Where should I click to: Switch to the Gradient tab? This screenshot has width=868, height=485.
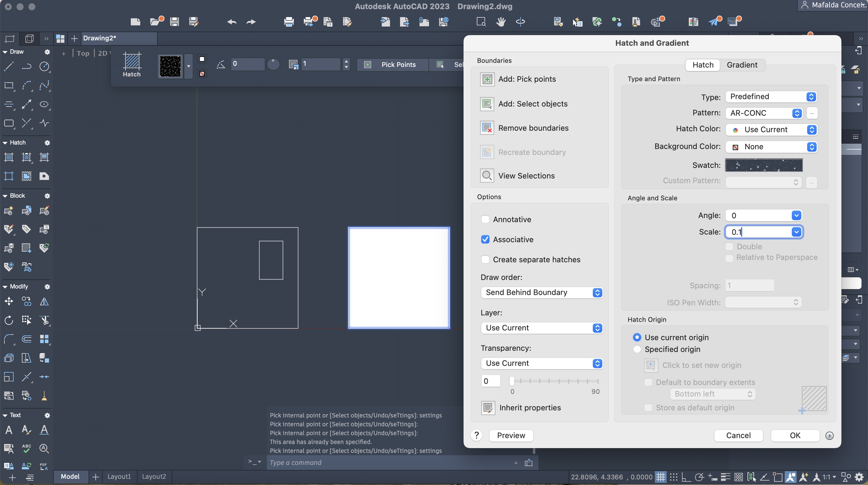pyautogui.click(x=742, y=65)
